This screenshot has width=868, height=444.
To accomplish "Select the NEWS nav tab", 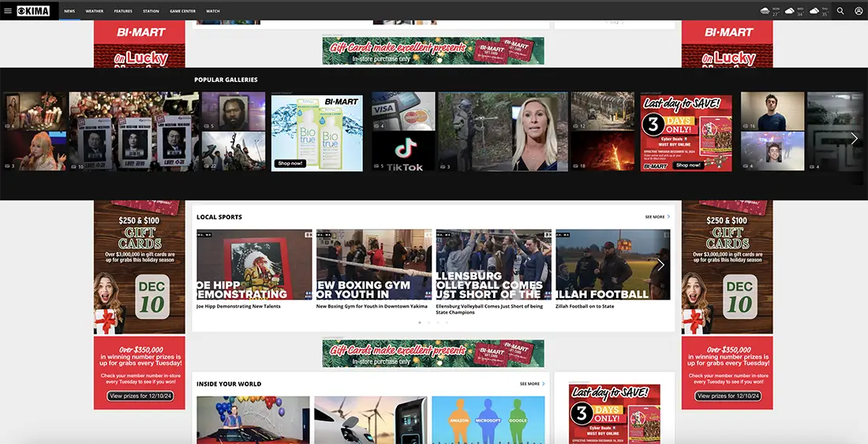I will pos(69,11).
